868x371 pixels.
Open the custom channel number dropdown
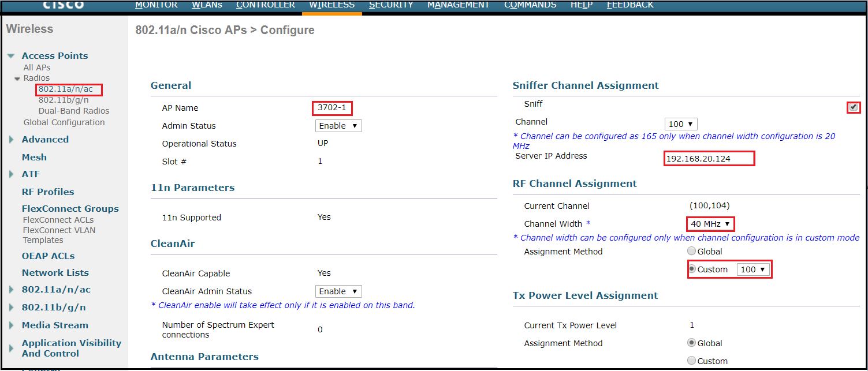[x=754, y=269]
